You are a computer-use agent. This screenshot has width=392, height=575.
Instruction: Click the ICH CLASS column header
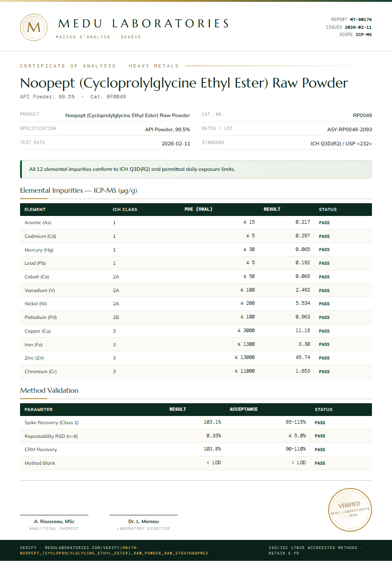[x=125, y=210]
